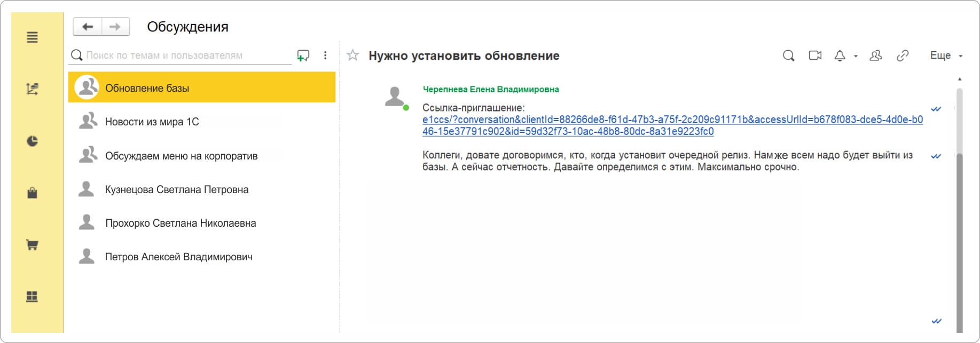Open the 'Новости из мира 1С' discussion
The width and height of the screenshot is (980, 343).
point(202,122)
